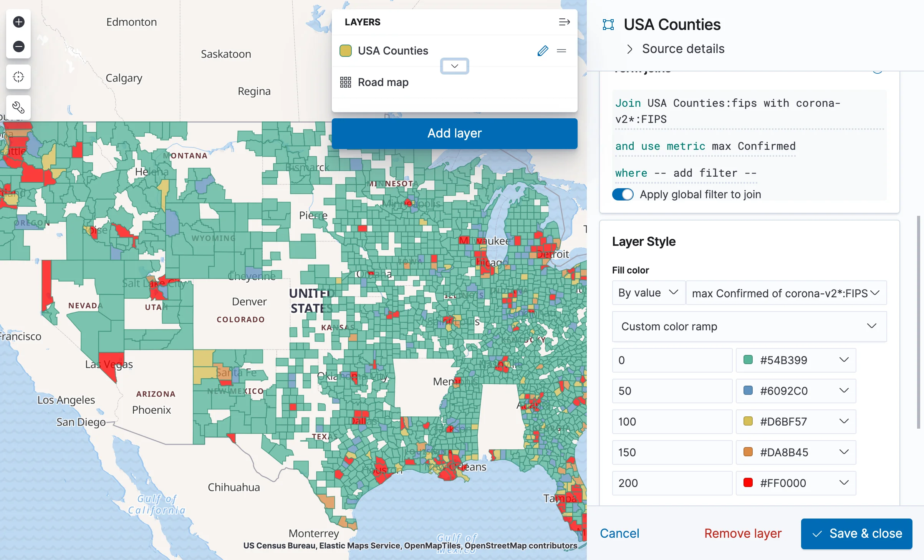Disable Apply global filter to join
This screenshot has height=560, width=924.
click(x=623, y=194)
